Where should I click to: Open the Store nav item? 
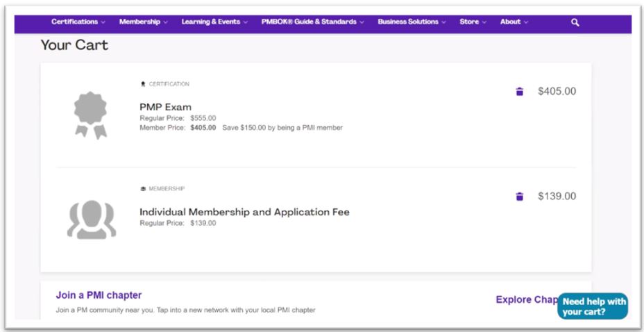point(469,22)
